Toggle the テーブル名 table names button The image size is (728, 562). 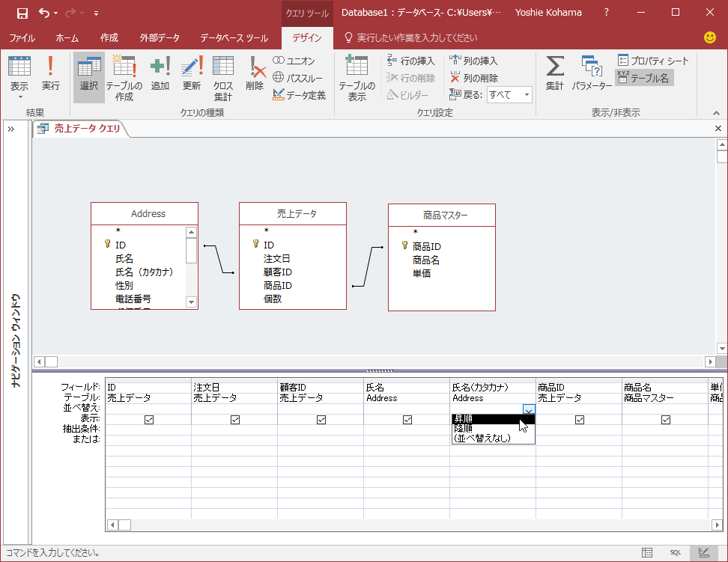[x=644, y=78]
